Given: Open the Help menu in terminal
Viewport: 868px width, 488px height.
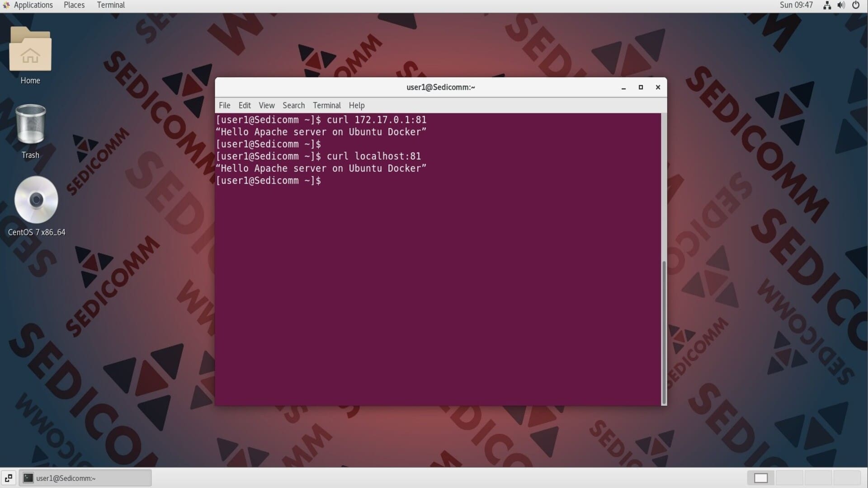Looking at the screenshot, I should click(356, 105).
